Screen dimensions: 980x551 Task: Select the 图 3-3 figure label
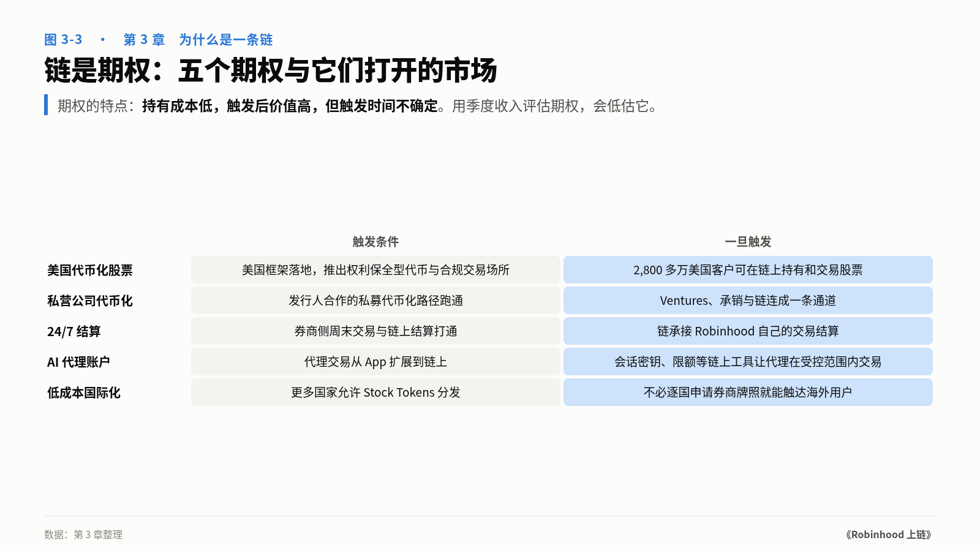click(63, 40)
